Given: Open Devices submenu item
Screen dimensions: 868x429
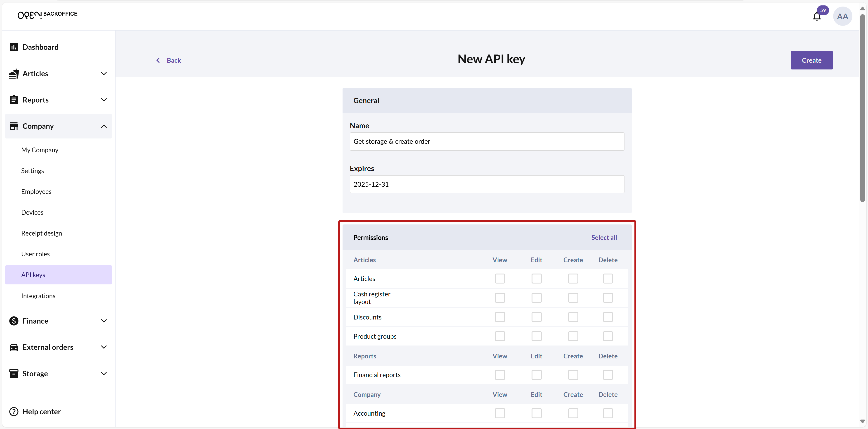Looking at the screenshot, I should [x=58, y=212].
